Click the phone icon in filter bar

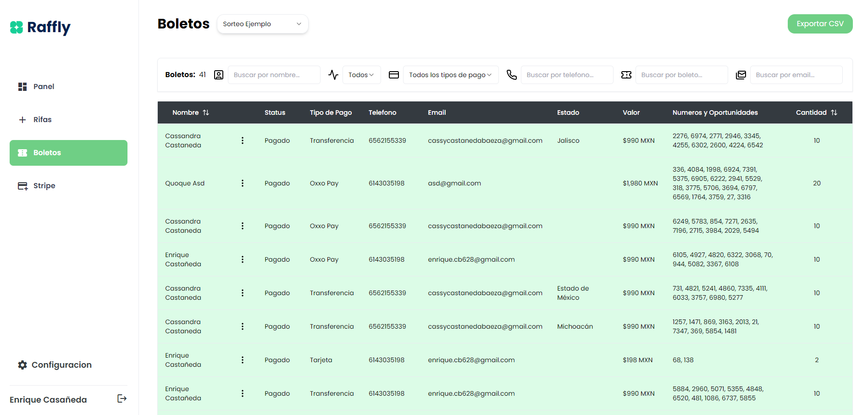coord(512,75)
